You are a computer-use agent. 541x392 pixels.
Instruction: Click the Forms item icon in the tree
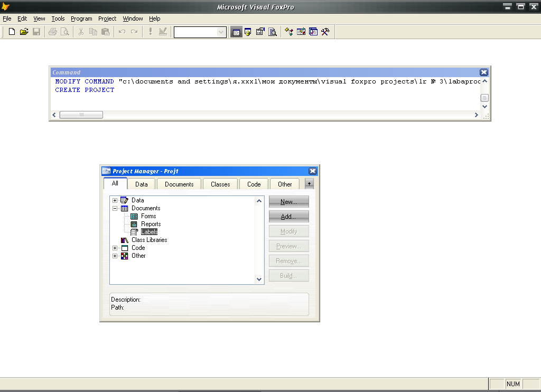click(x=134, y=216)
